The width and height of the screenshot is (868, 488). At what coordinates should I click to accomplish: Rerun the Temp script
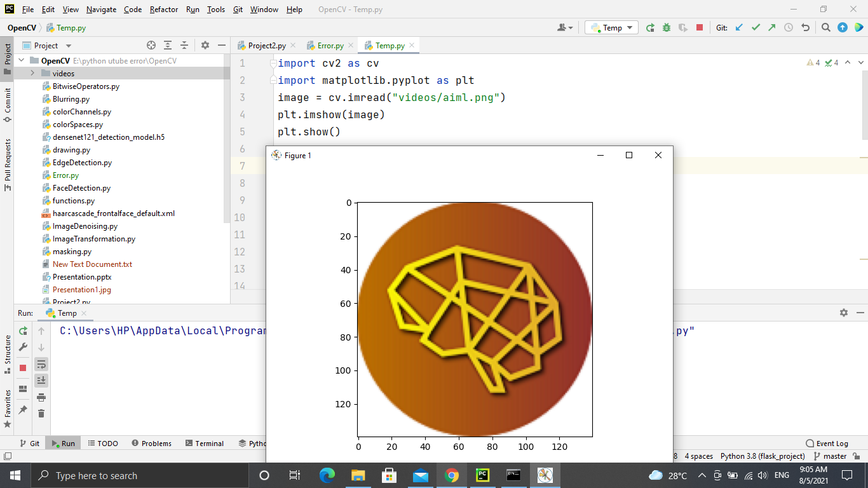(x=22, y=330)
